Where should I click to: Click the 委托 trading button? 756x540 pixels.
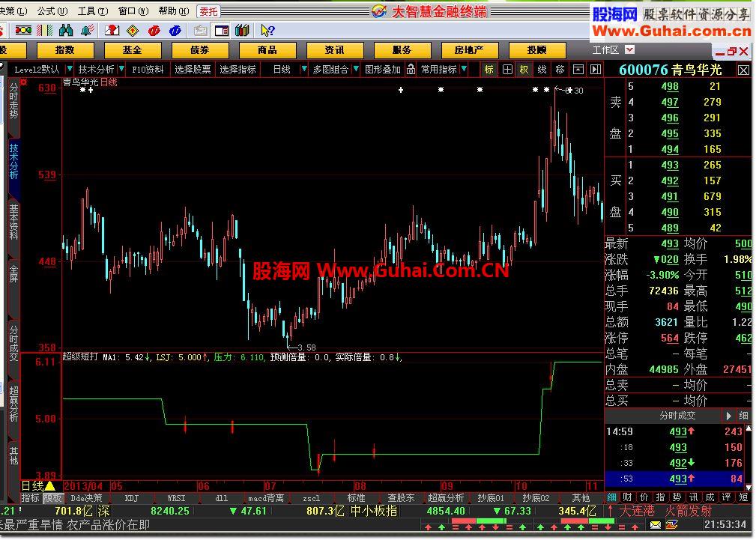pyautogui.click(x=208, y=11)
